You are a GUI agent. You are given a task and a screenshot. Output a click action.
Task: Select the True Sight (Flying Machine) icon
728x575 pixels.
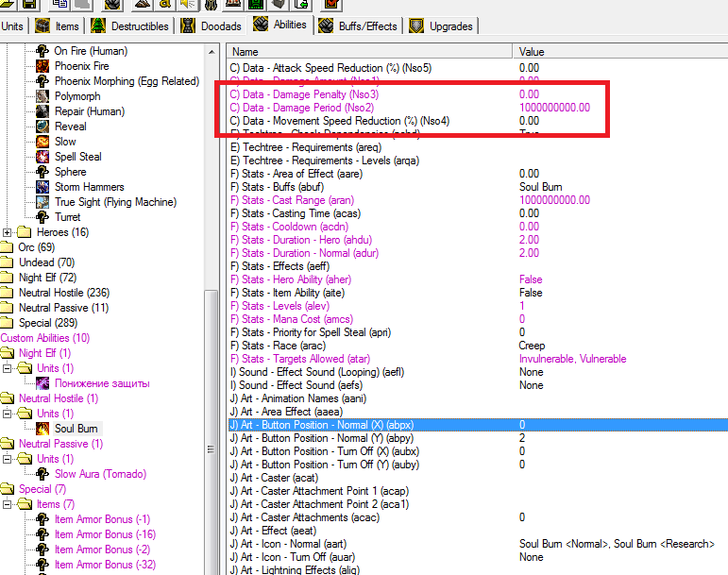coord(42,202)
